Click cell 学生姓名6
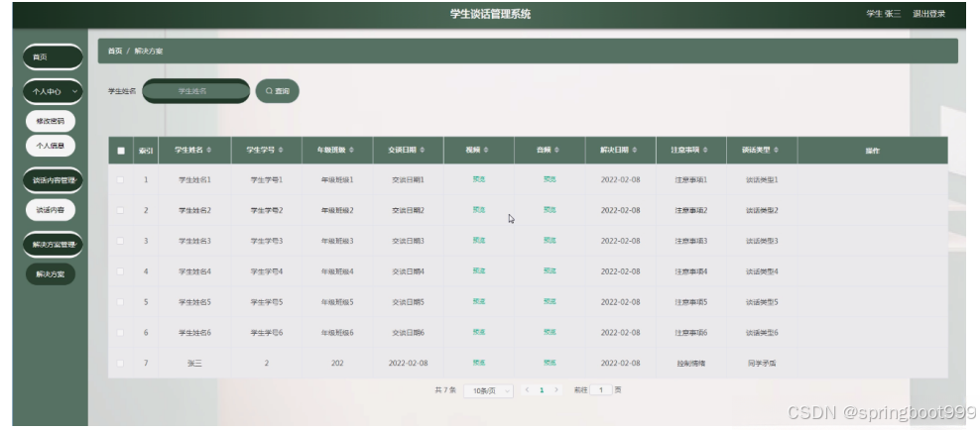This screenshot has height=430, width=980. (195, 333)
